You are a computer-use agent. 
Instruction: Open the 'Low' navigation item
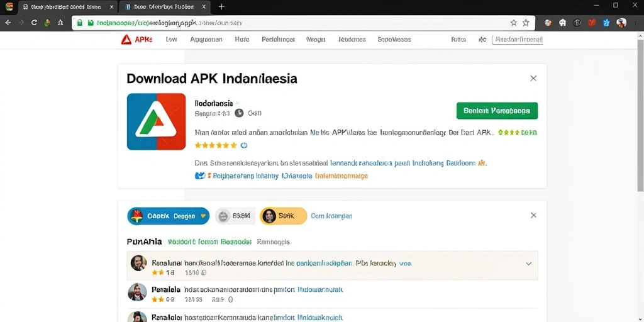point(171,40)
